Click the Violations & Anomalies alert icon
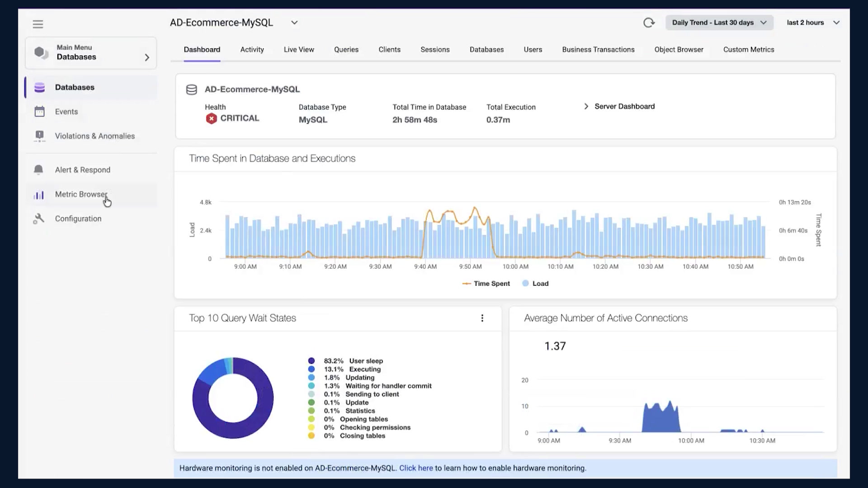 40,136
